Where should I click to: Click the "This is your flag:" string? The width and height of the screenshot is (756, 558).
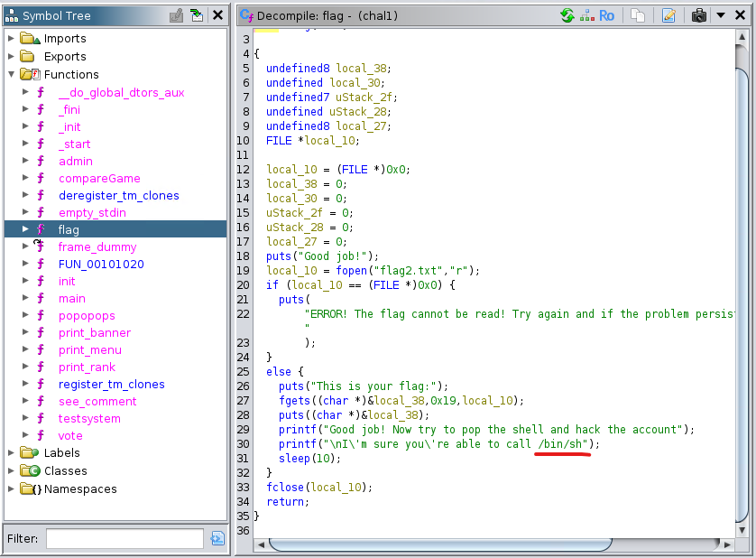[373, 386]
